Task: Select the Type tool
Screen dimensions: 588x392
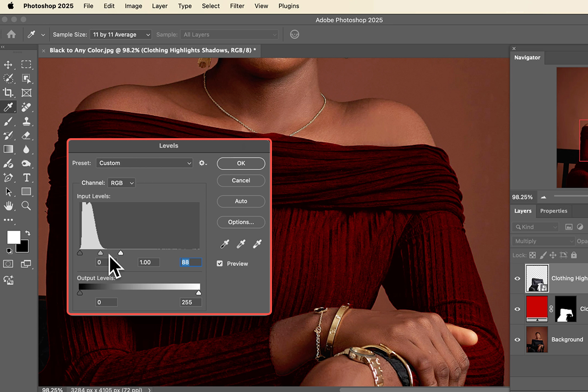Action: tap(26, 177)
